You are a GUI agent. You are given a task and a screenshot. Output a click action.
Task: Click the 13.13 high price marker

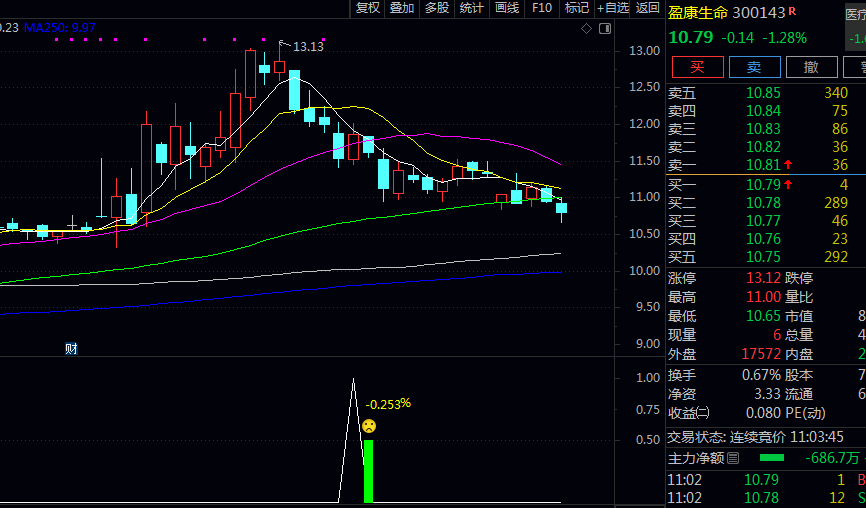tap(307, 47)
